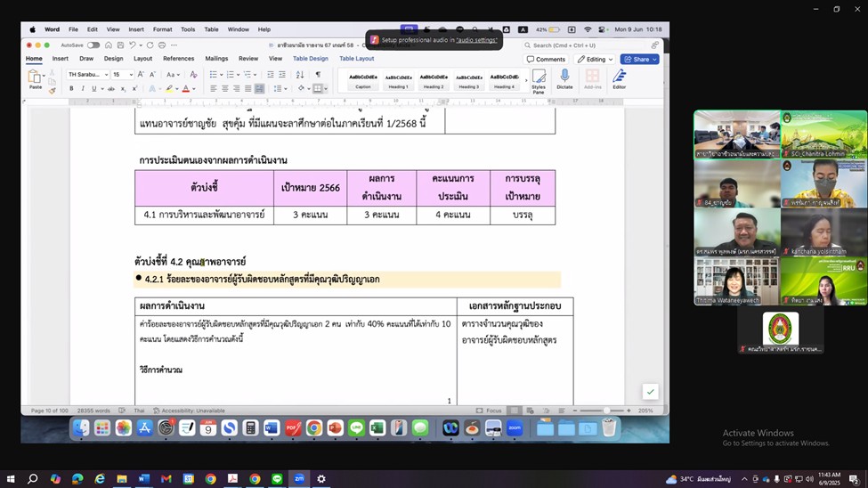Expand the font size dropdown
Viewport: 868px width, 488px height.
tap(122, 75)
